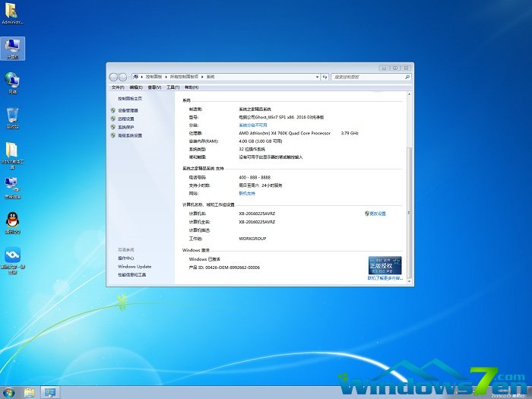The width and height of the screenshot is (532, 399).
Task: Open the 工具(T) menu
Action: (173, 87)
